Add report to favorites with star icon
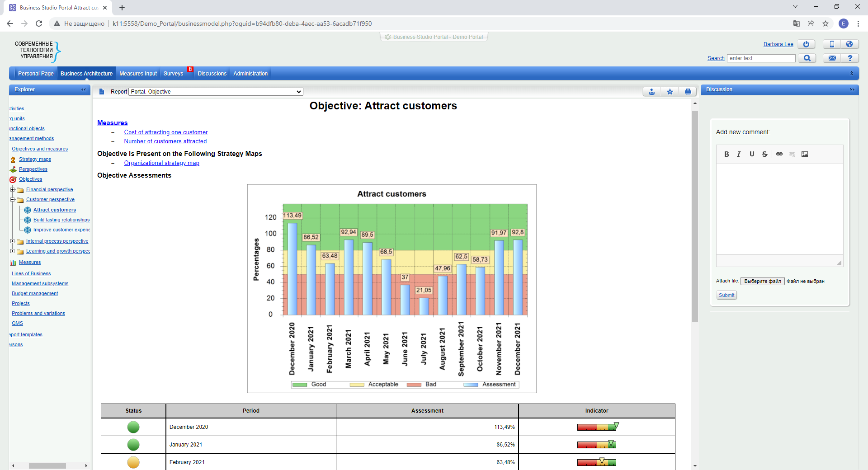 pos(670,92)
